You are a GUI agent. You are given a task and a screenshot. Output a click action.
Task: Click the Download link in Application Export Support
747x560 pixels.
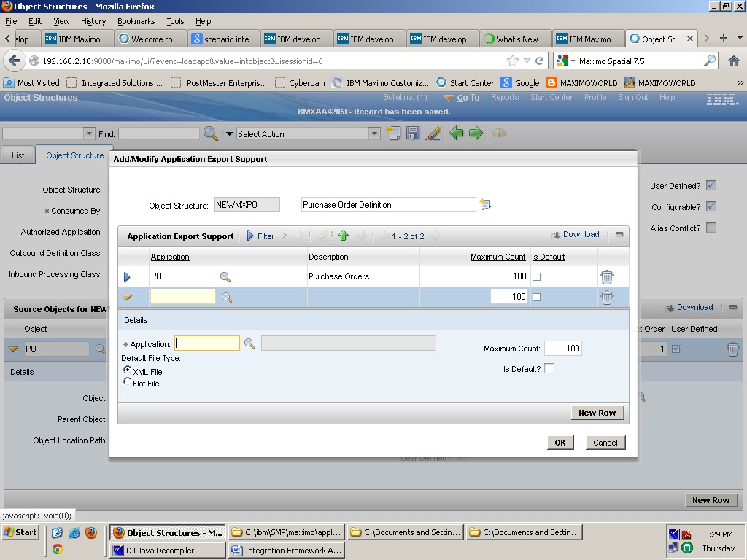(x=581, y=234)
